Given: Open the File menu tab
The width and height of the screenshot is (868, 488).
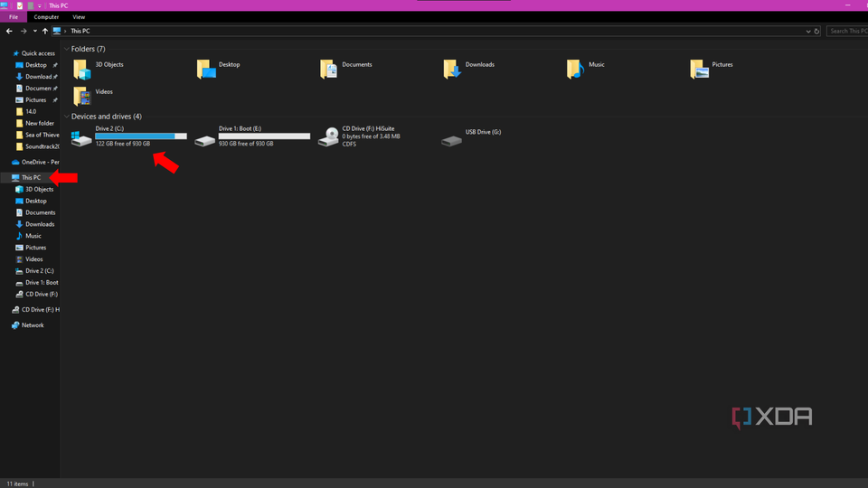Looking at the screenshot, I should (14, 17).
